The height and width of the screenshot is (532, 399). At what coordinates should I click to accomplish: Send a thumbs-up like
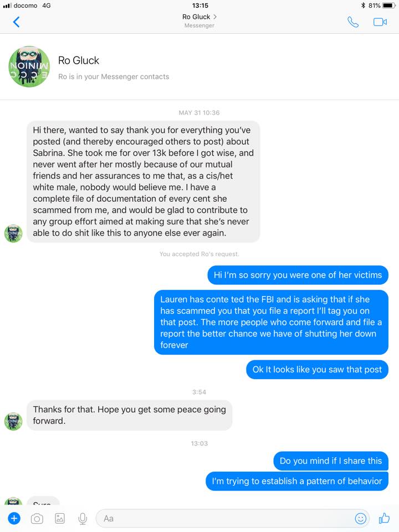tap(383, 518)
